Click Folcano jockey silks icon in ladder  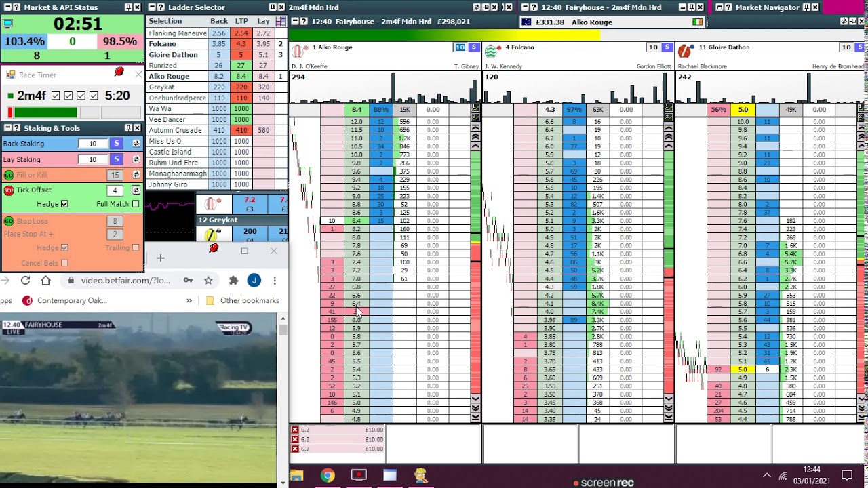[492, 51]
